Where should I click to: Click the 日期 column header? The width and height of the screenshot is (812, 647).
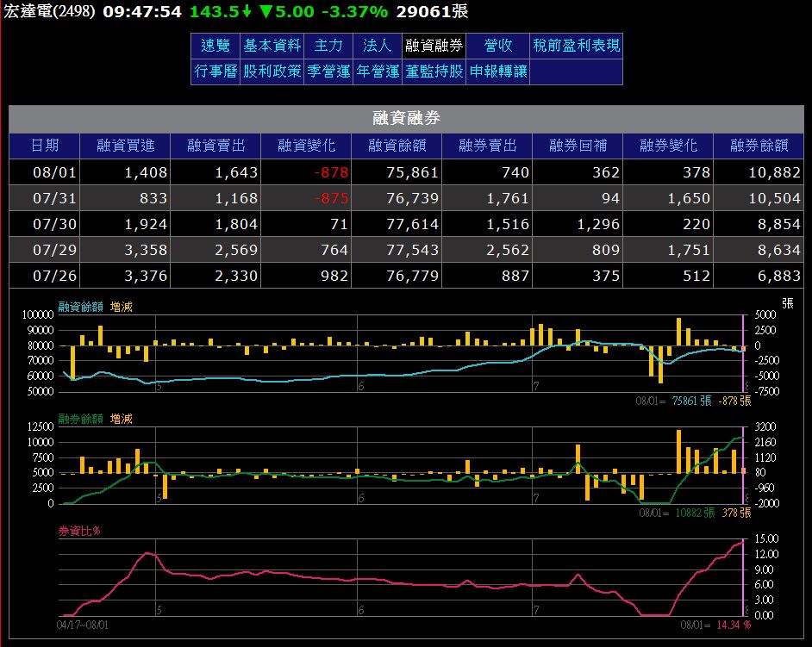tap(45, 146)
